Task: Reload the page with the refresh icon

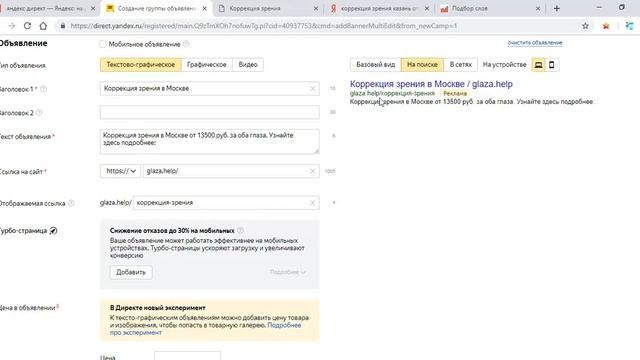Action: [x=27, y=26]
